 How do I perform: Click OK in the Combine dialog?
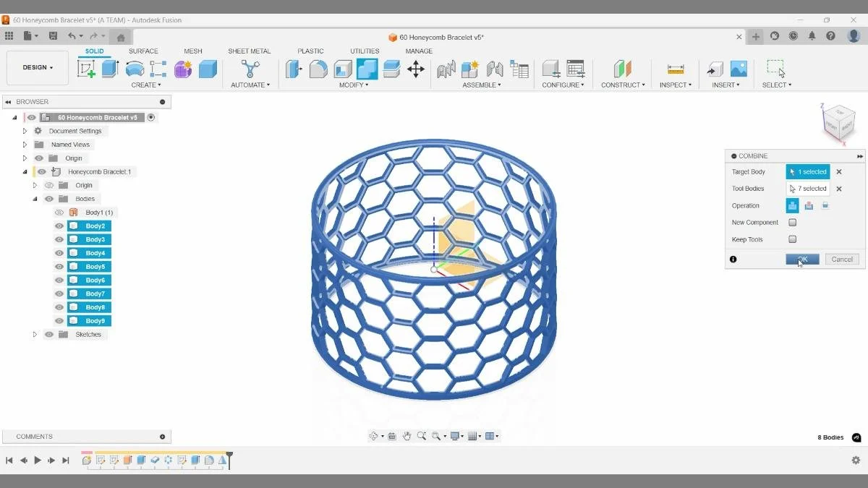(x=802, y=260)
